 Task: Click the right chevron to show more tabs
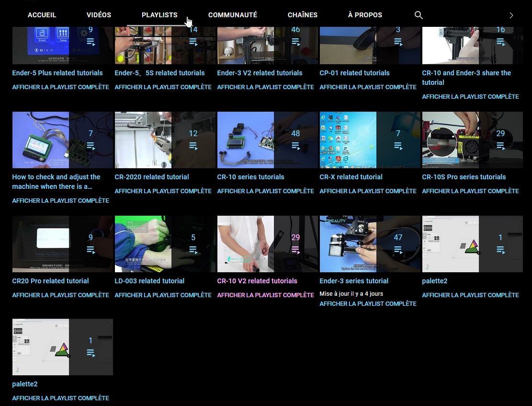point(511,15)
